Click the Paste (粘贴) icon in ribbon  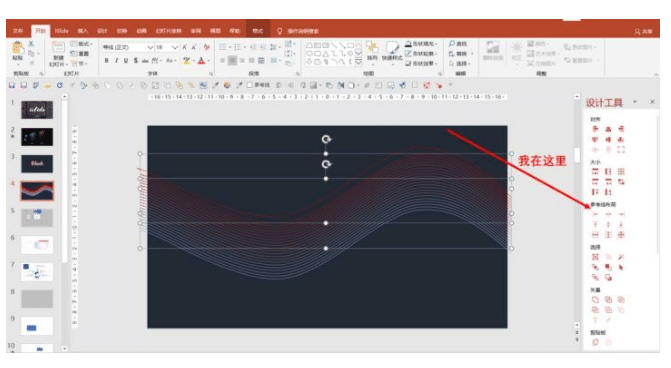click(x=18, y=51)
